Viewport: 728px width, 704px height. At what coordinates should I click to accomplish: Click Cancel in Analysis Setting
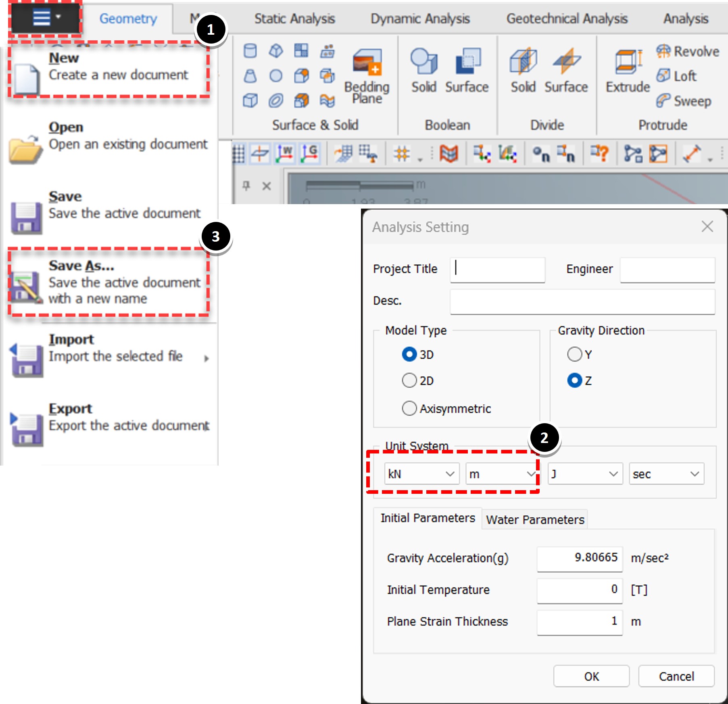(x=676, y=676)
